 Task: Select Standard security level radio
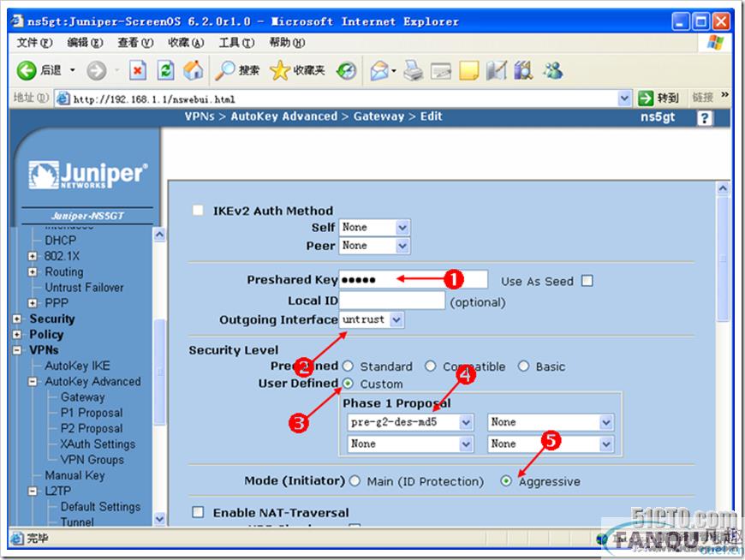[348, 366]
